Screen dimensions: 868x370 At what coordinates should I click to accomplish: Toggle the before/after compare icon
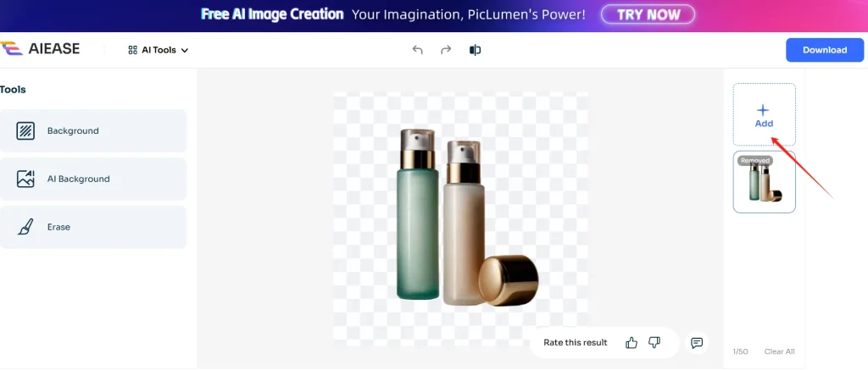[475, 50]
